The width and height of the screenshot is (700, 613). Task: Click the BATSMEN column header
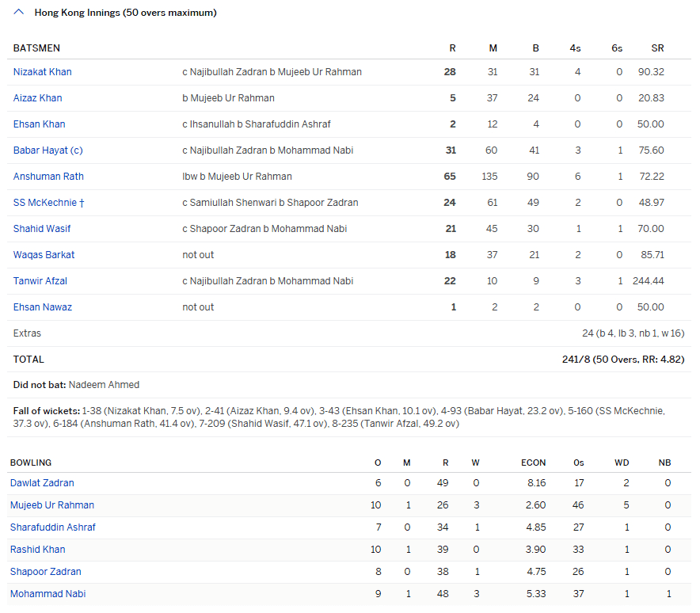tap(36, 48)
